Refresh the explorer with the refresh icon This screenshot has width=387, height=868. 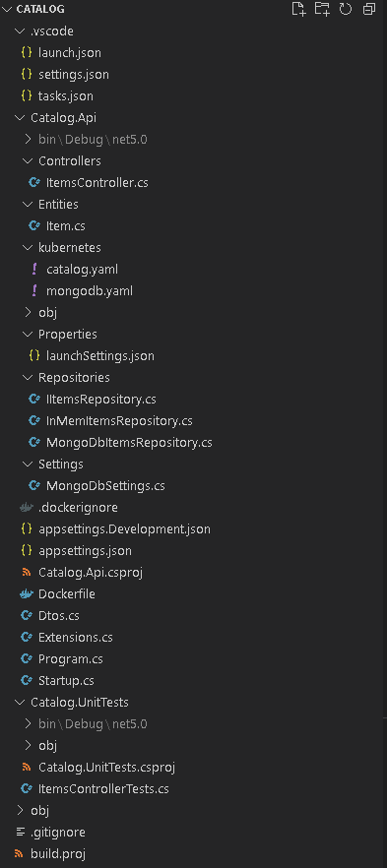[x=346, y=9]
